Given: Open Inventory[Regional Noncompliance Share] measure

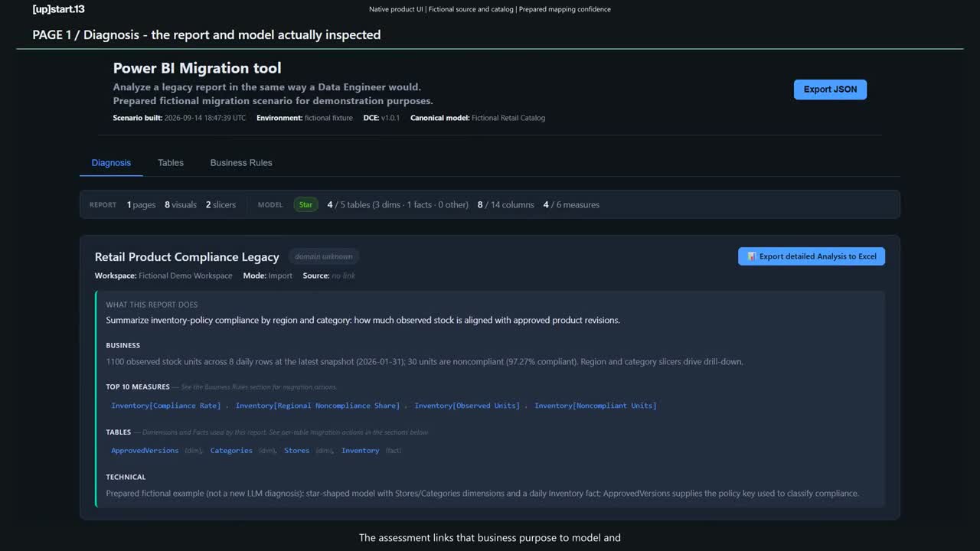Looking at the screenshot, I should [x=318, y=406].
